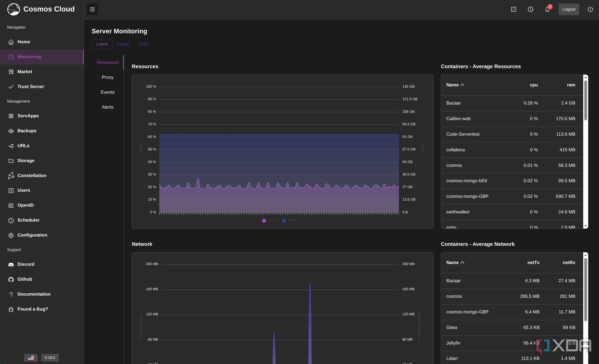Sort Average Resources table by Name

tap(455, 85)
